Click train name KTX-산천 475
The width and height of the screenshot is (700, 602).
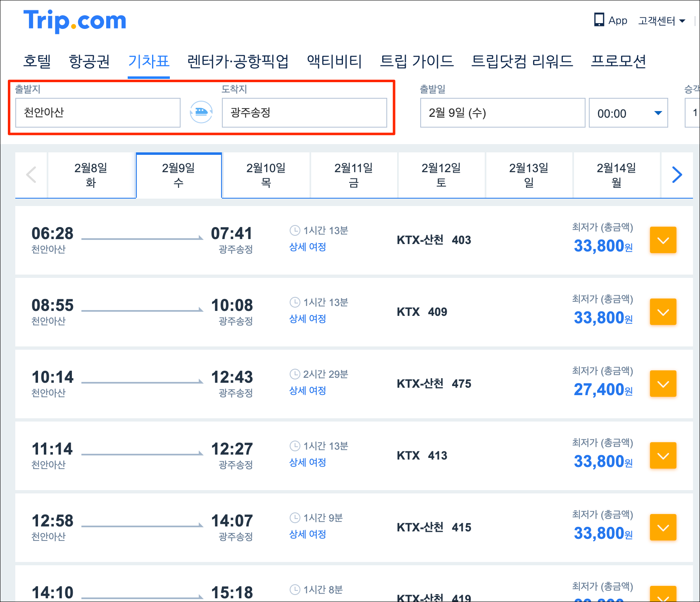pos(434,384)
